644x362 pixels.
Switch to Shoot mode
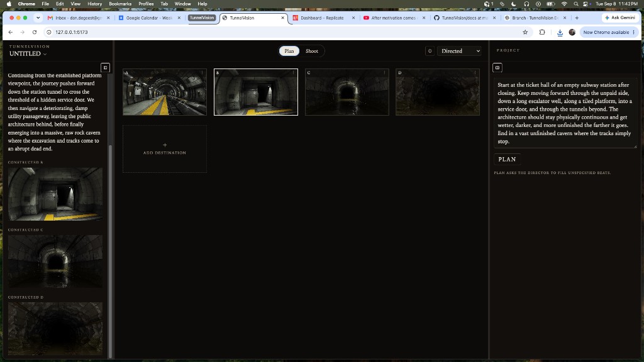(312, 51)
